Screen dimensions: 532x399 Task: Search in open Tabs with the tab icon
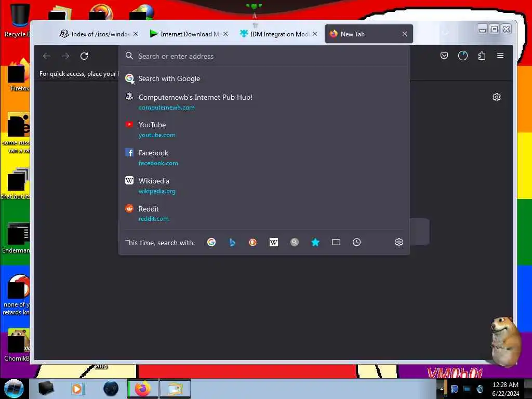click(x=336, y=242)
